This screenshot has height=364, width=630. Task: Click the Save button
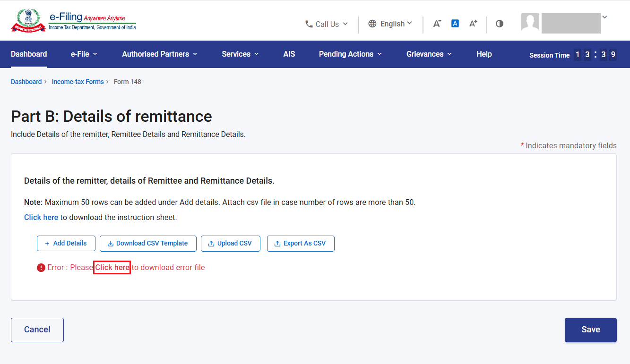[x=591, y=330]
